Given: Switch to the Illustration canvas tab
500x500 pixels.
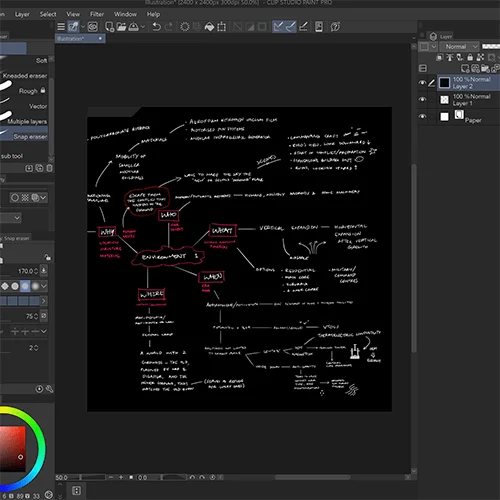Looking at the screenshot, I should click(80, 39).
